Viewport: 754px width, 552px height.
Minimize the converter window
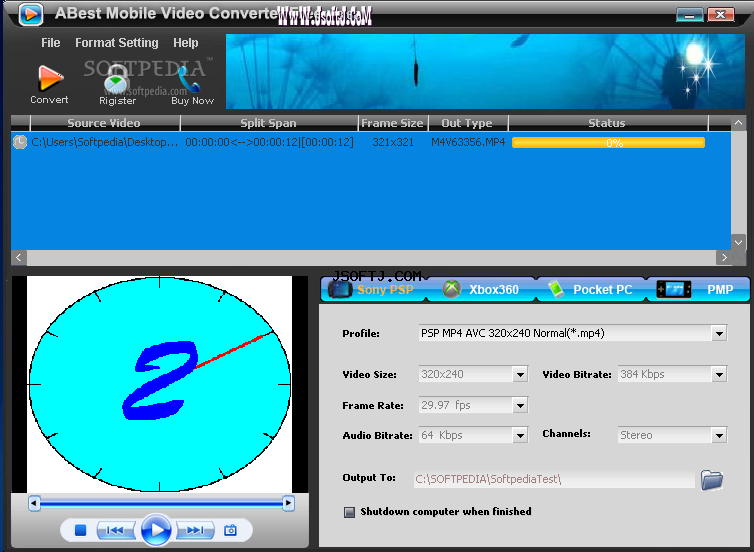tap(689, 15)
